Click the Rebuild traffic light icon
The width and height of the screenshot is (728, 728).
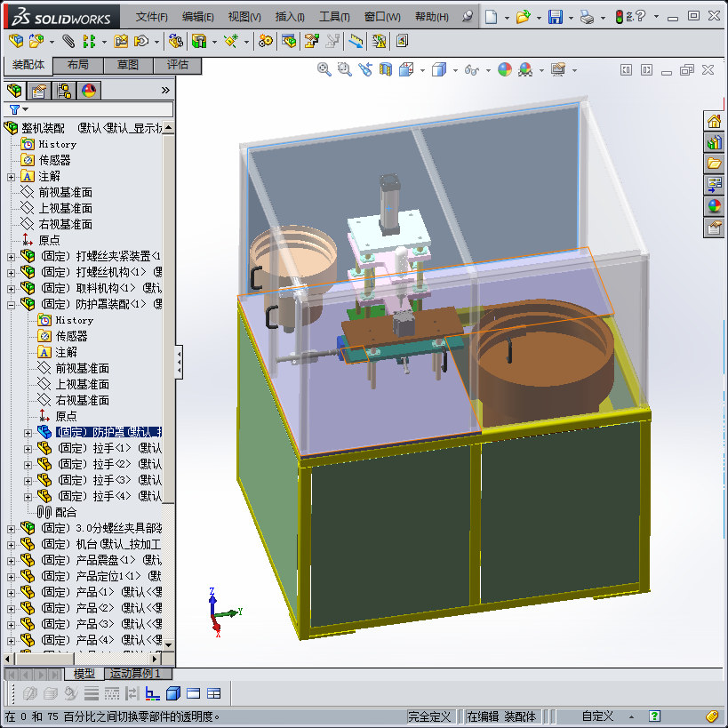pyautogui.click(x=619, y=17)
